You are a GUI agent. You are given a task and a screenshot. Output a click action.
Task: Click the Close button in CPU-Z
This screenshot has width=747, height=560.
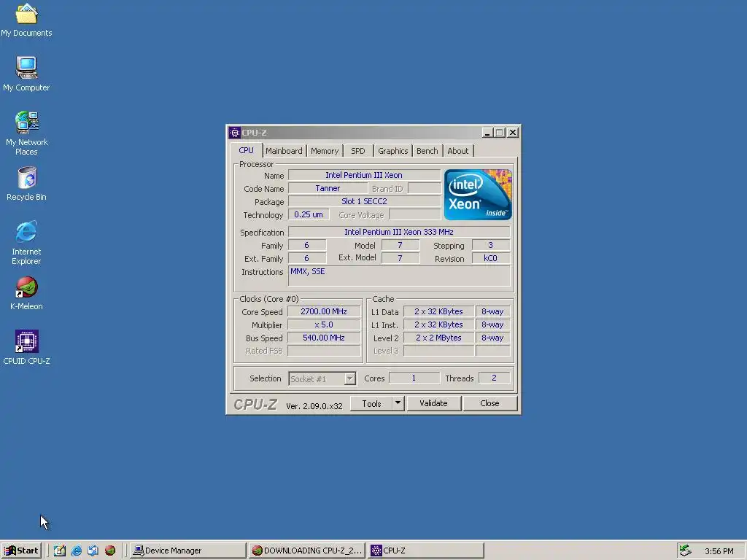pos(489,403)
